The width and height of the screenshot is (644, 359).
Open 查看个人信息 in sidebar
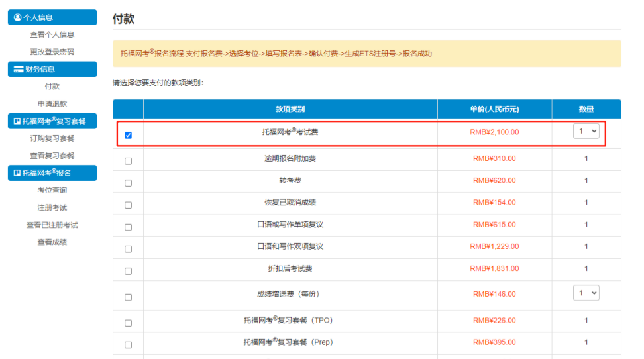click(52, 34)
